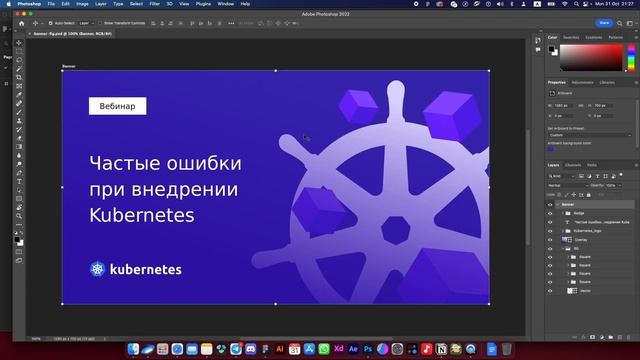The height and width of the screenshot is (360, 640).
Task: Select the Eraser tool
Action: [x=19, y=138]
